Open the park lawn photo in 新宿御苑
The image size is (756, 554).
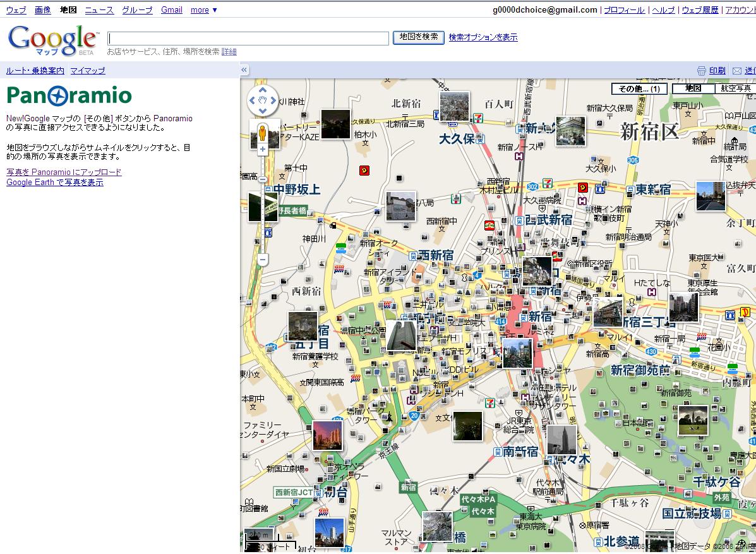[x=693, y=420]
